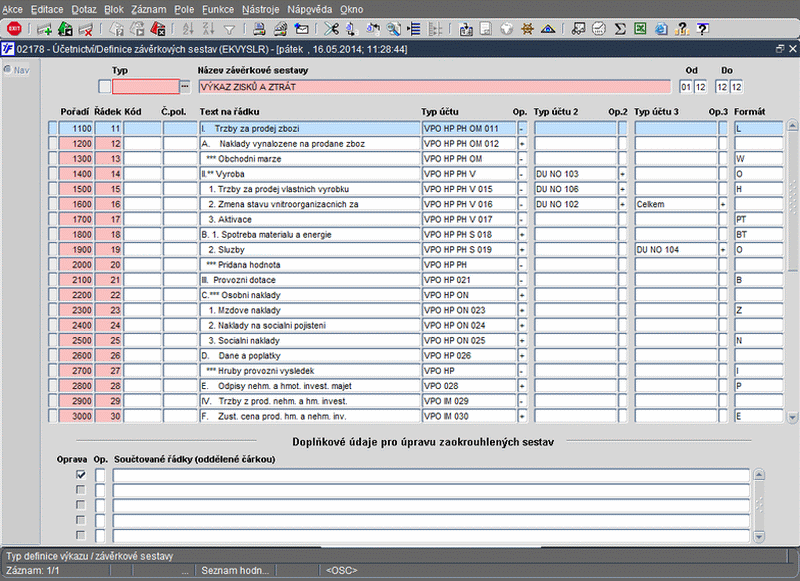Tick the second Oprava checkbox

click(x=80, y=490)
